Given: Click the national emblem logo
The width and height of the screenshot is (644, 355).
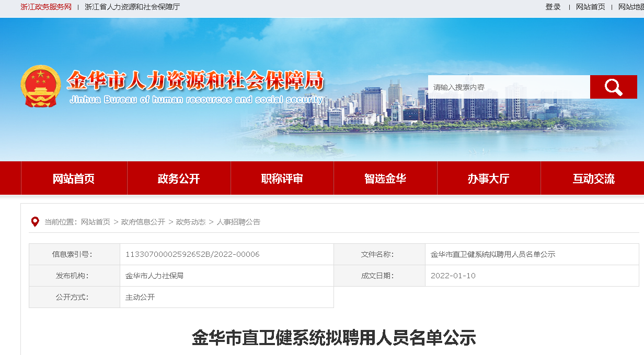Looking at the screenshot, I should pyautogui.click(x=41, y=86).
